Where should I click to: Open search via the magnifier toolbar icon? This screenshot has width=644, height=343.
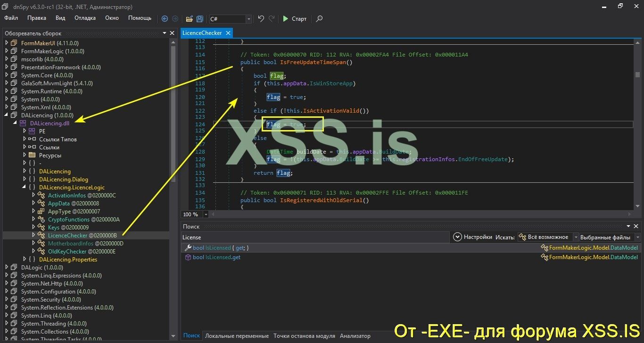(319, 19)
